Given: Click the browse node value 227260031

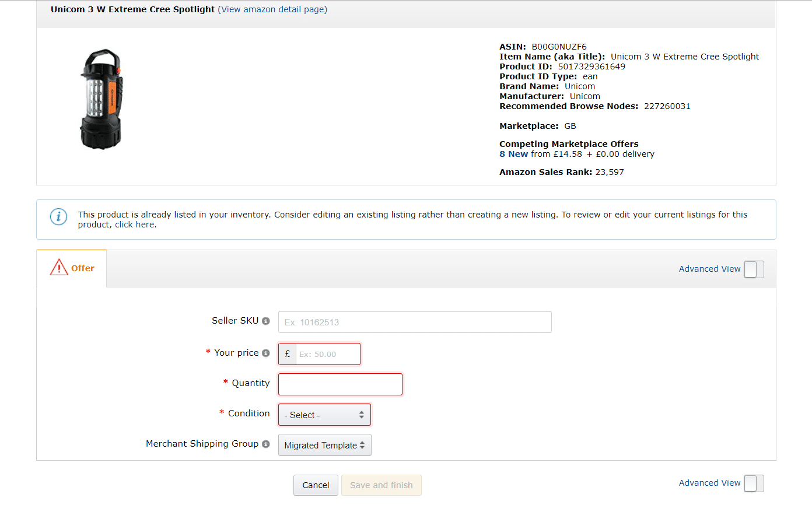Looking at the screenshot, I should click(667, 106).
